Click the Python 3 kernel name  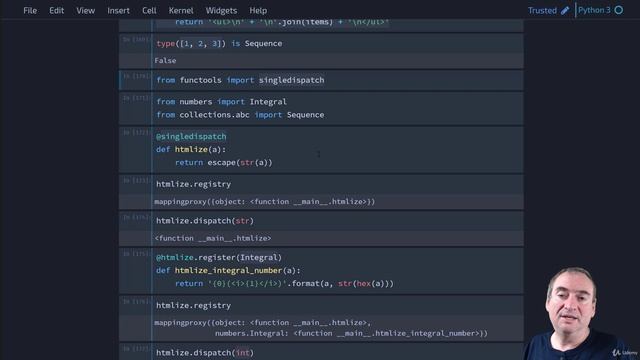tap(594, 10)
